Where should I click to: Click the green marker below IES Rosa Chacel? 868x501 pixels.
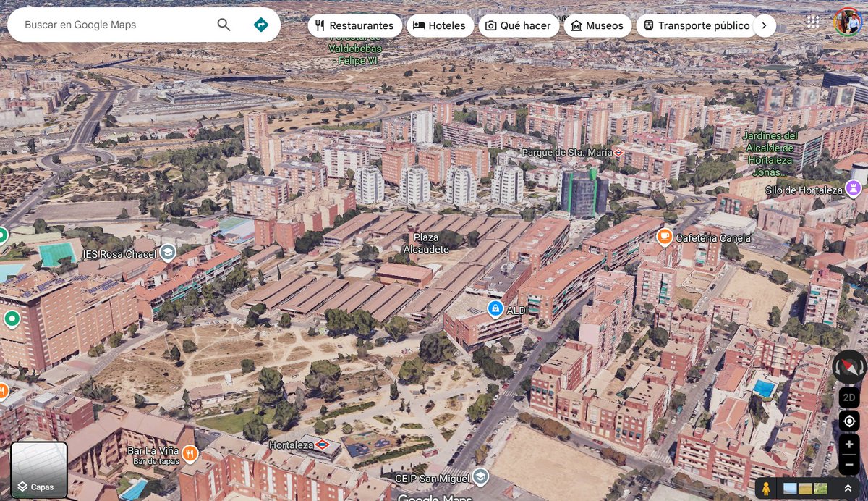point(12,319)
